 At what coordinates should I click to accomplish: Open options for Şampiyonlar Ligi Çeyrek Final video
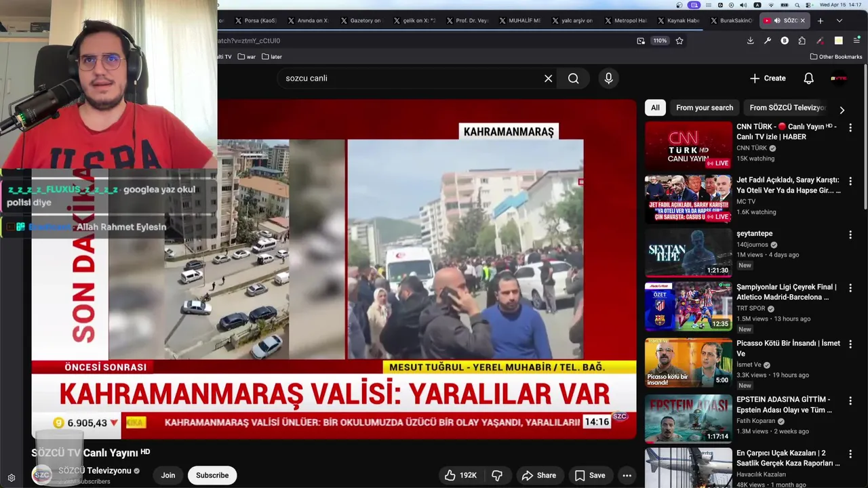[850, 288]
